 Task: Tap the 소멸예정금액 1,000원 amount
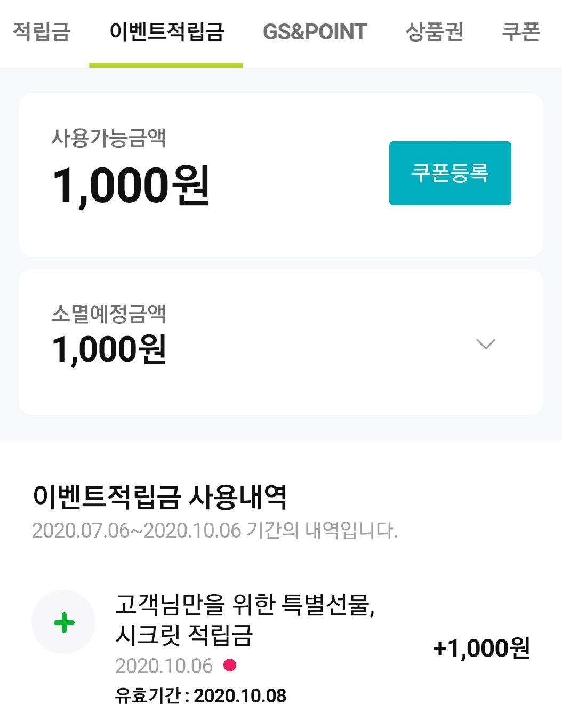tap(109, 349)
